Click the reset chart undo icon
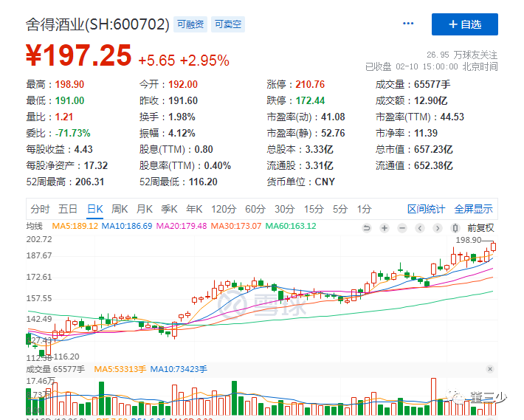This screenshot has height=420, width=524. click(x=367, y=228)
